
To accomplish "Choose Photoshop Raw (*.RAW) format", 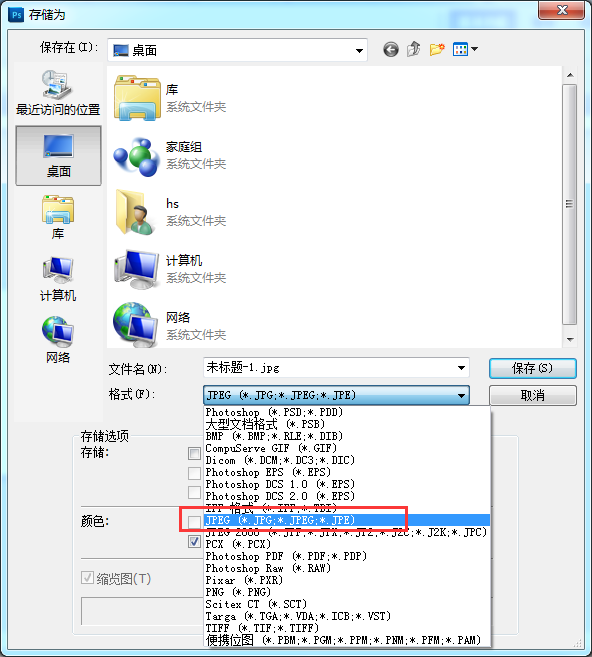I will click(347, 568).
